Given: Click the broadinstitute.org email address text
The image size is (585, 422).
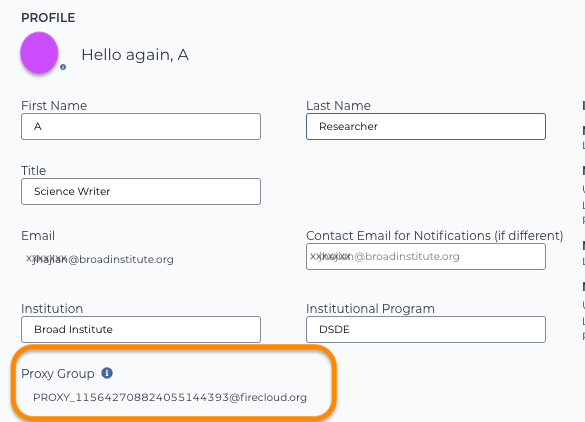Looking at the screenshot, I should (100, 259).
